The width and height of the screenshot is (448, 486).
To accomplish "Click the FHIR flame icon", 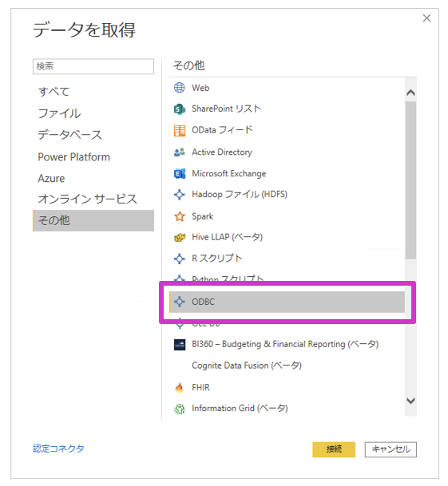I will pyautogui.click(x=180, y=387).
